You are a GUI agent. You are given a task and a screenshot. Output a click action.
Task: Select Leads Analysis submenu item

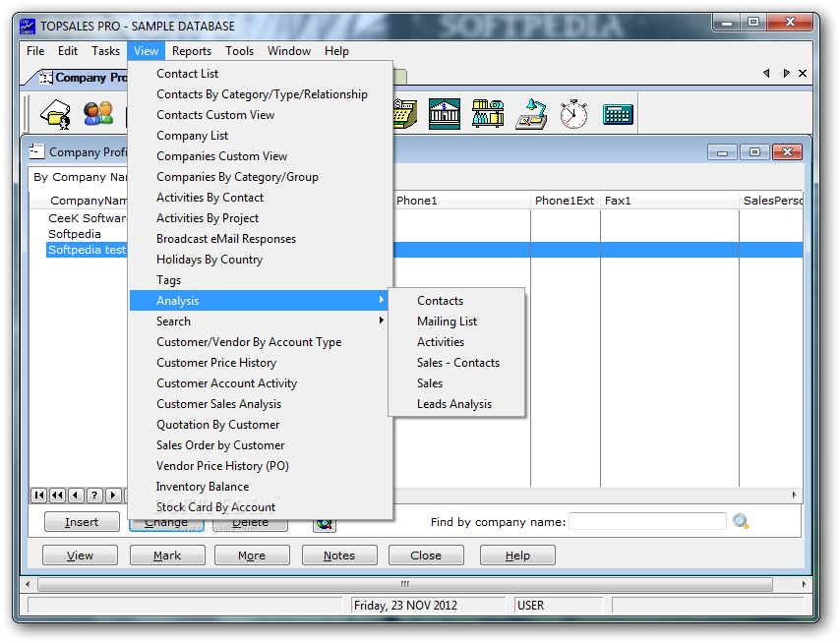(456, 404)
